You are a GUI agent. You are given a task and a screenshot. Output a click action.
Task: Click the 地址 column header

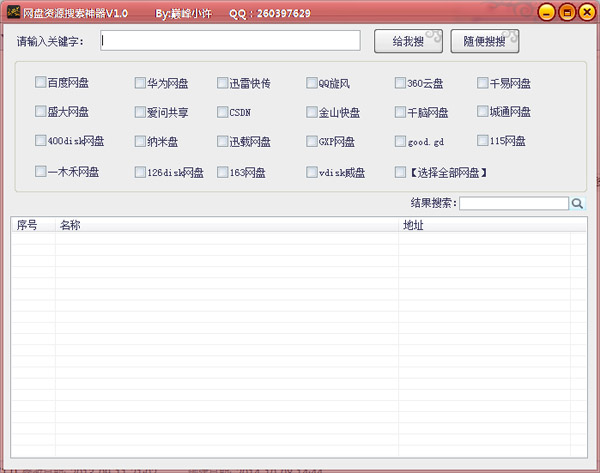click(x=492, y=225)
